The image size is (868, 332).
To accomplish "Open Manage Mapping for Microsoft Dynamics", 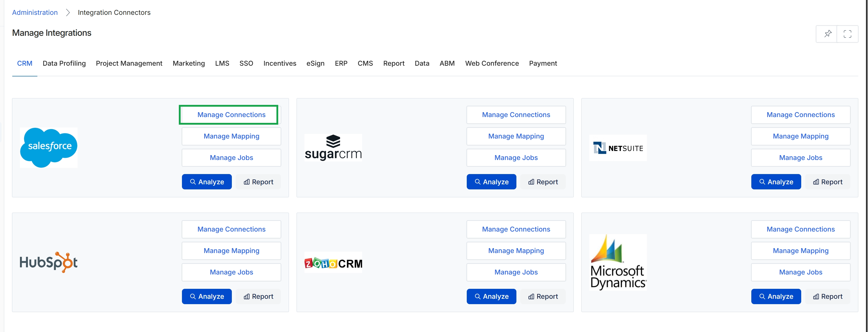I will pyautogui.click(x=801, y=251).
